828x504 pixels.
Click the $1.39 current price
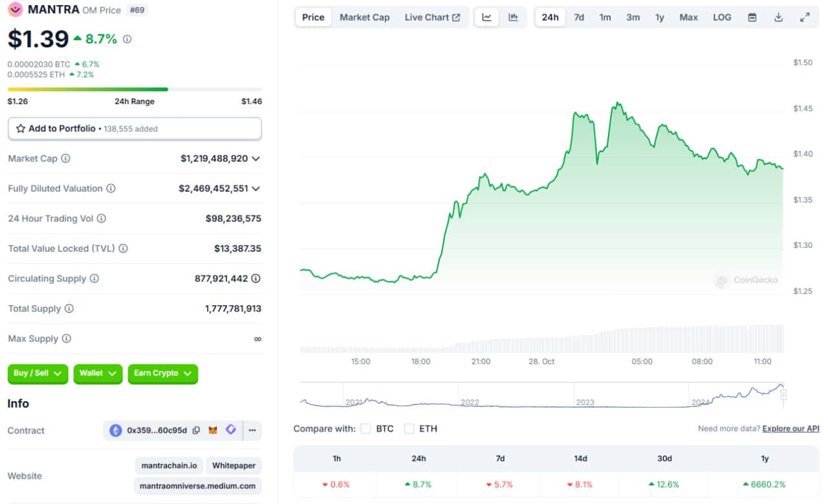pyautogui.click(x=38, y=39)
